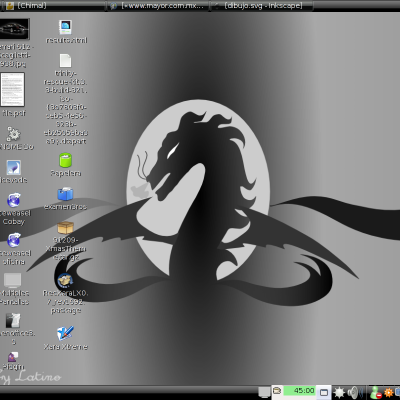This screenshot has height=400, width=400.
Task: Launch the Pidgin messenger icon
Action: pos(13,357)
